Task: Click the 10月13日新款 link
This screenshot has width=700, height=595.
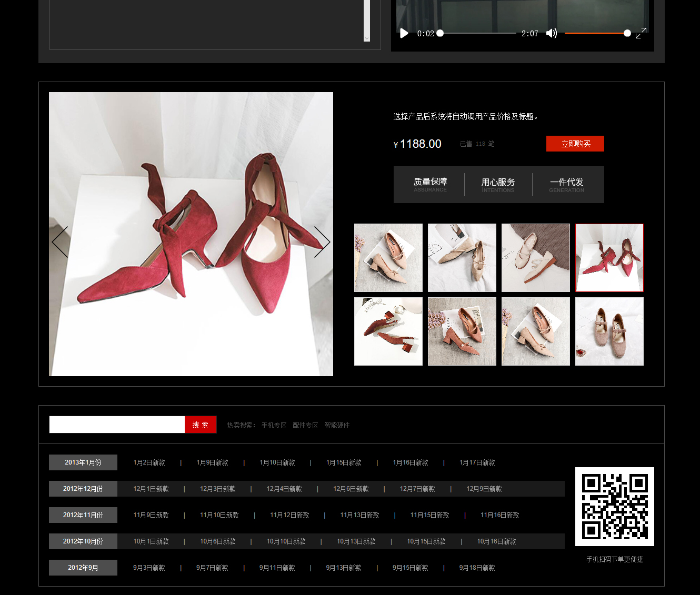Action: [356, 541]
